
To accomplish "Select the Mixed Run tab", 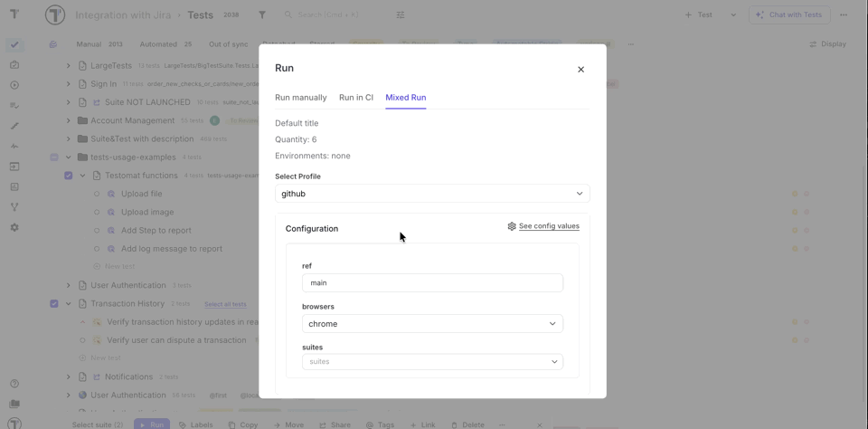I will [406, 98].
